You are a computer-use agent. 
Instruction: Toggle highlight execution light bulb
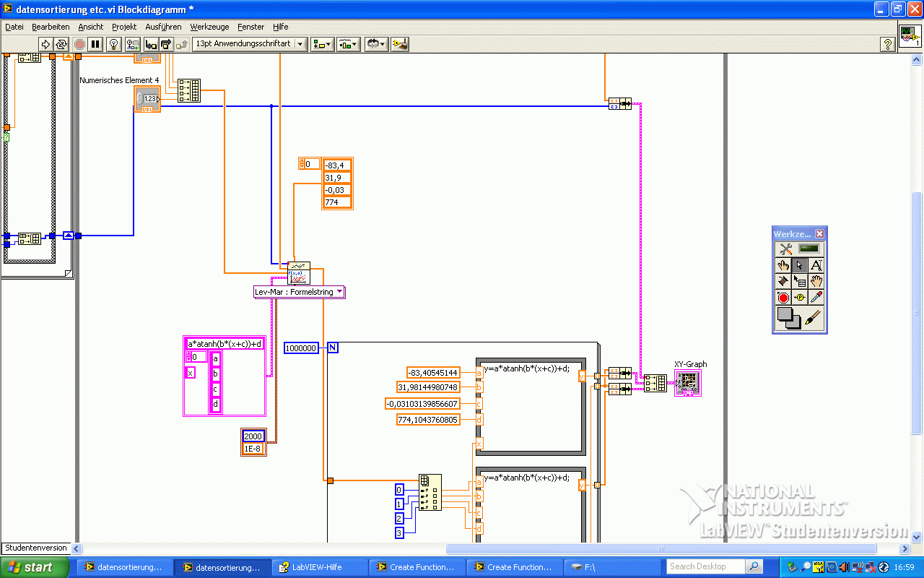point(113,44)
